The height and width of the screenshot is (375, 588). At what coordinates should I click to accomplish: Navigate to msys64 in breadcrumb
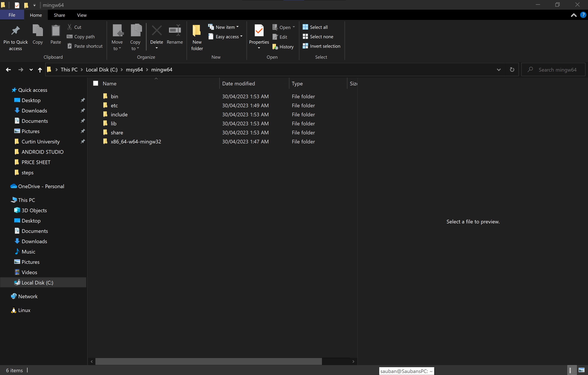[x=134, y=70]
